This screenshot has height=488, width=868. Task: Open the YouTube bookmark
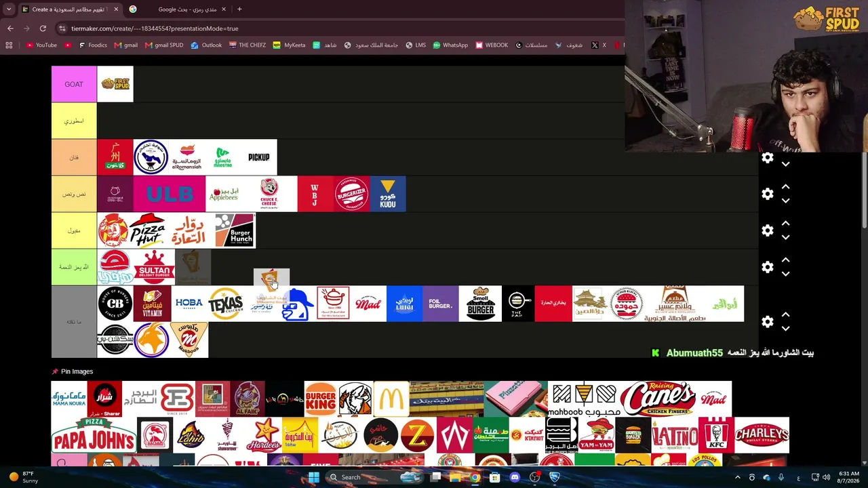pyautogui.click(x=41, y=45)
